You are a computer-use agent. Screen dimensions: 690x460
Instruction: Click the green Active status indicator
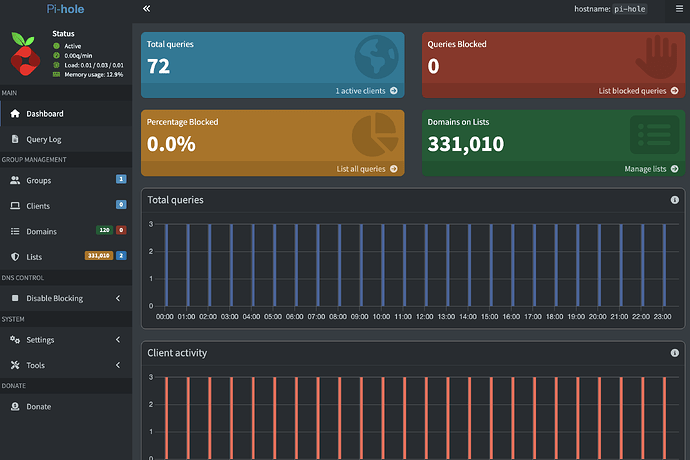56,46
